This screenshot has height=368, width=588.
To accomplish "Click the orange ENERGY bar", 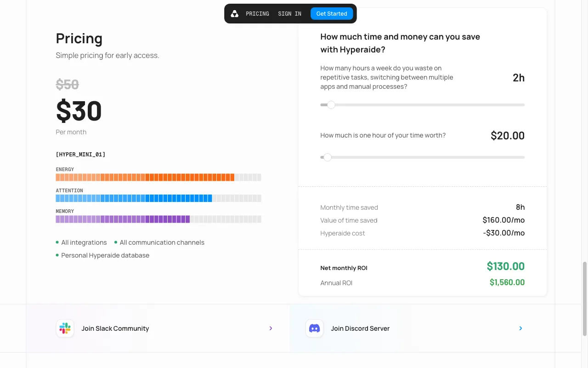I will (x=158, y=177).
